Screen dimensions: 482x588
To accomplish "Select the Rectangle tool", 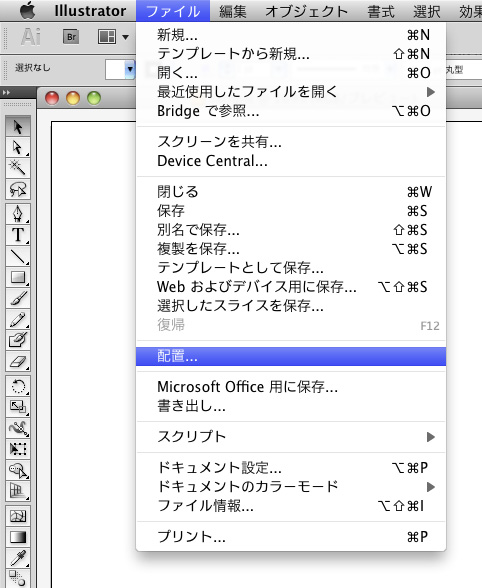I will click(18, 278).
